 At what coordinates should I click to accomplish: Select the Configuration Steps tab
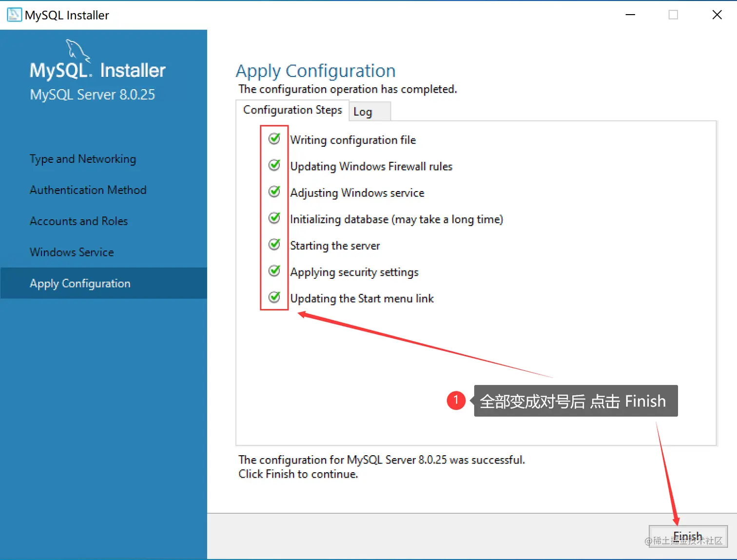pos(292,110)
